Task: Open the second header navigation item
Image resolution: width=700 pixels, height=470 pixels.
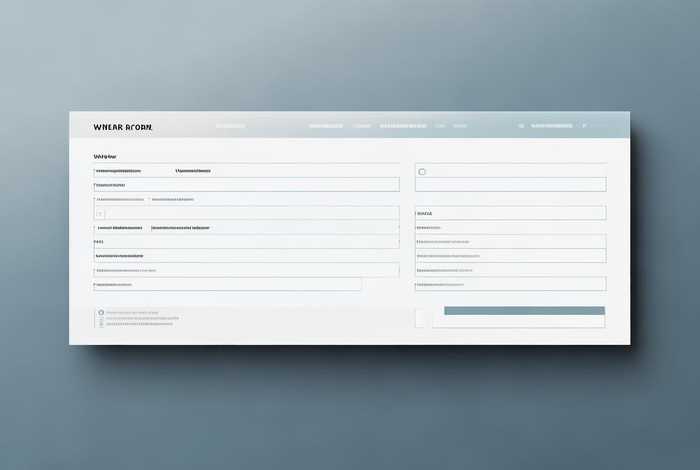Action: (326, 127)
